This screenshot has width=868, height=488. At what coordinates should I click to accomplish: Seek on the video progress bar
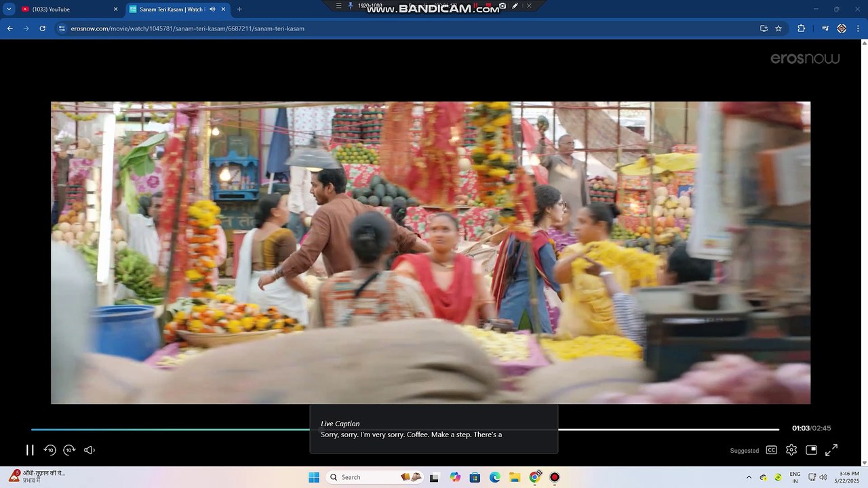click(x=170, y=429)
